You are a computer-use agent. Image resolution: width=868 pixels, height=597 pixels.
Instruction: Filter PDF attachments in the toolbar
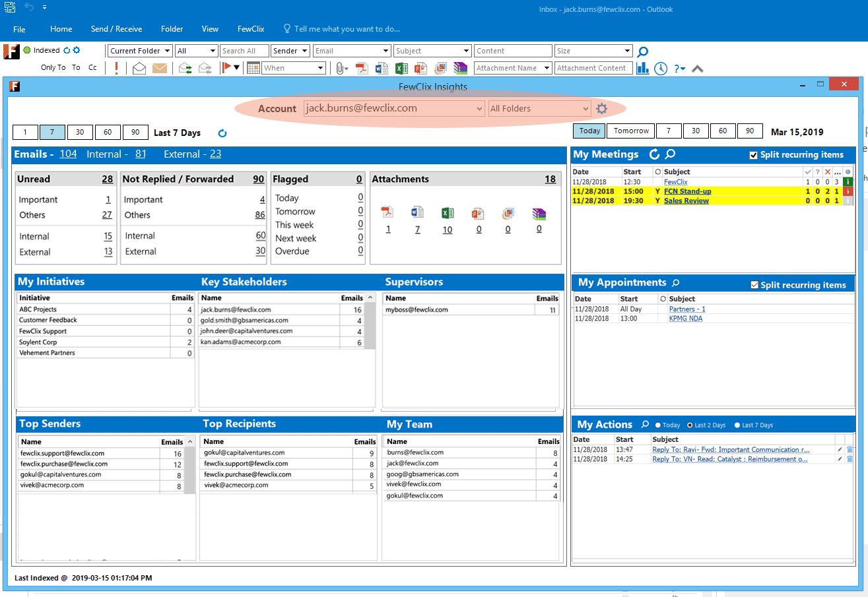pyautogui.click(x=361, y=68)
